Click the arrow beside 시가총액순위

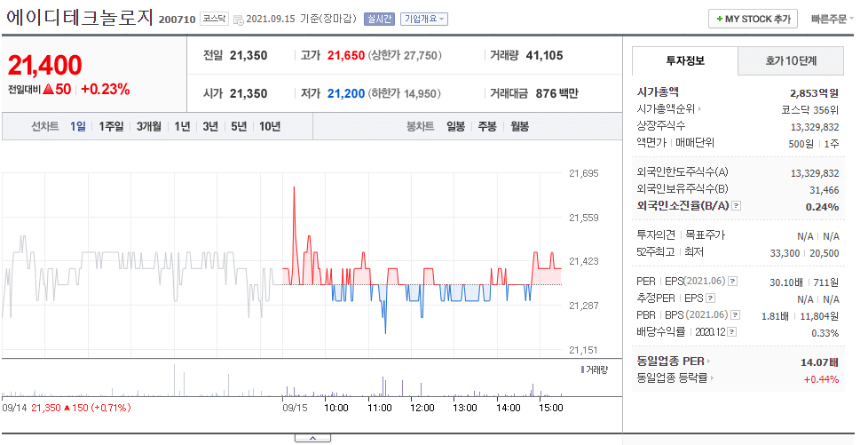point(699,109)
